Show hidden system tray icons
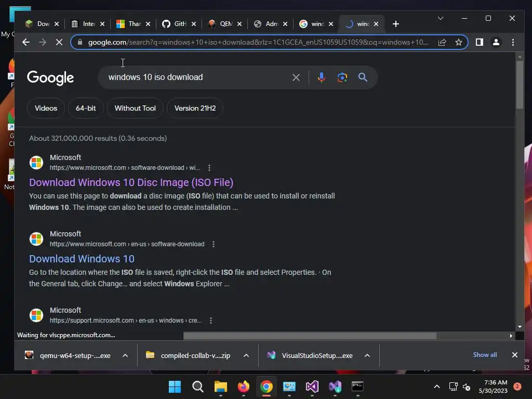 tap(437, 387)
